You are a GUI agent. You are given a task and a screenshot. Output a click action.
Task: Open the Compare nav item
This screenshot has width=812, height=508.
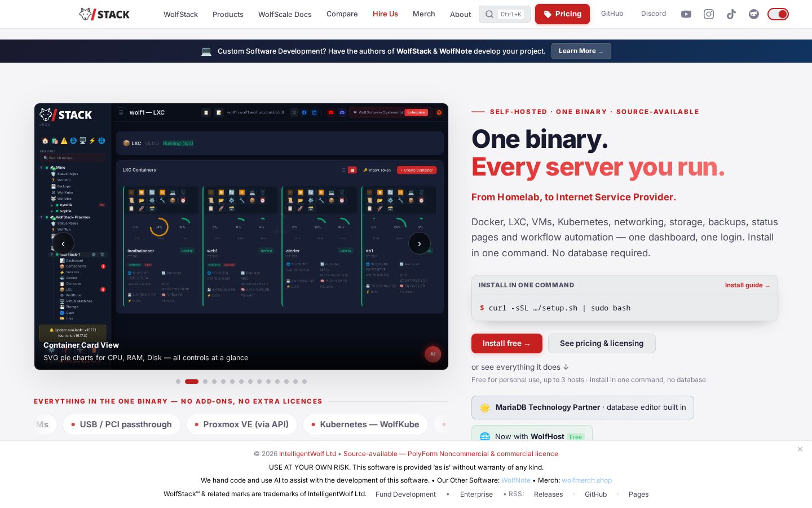(342, 14)
